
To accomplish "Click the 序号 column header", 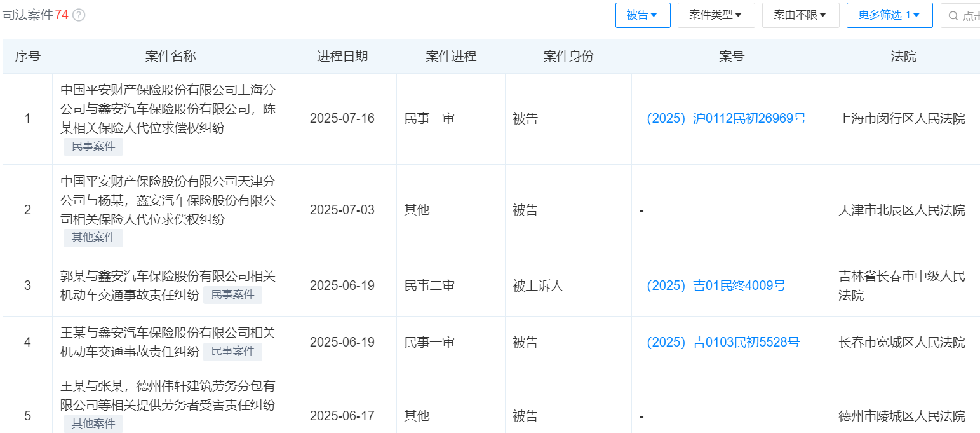I will click(x=27, y=57).
